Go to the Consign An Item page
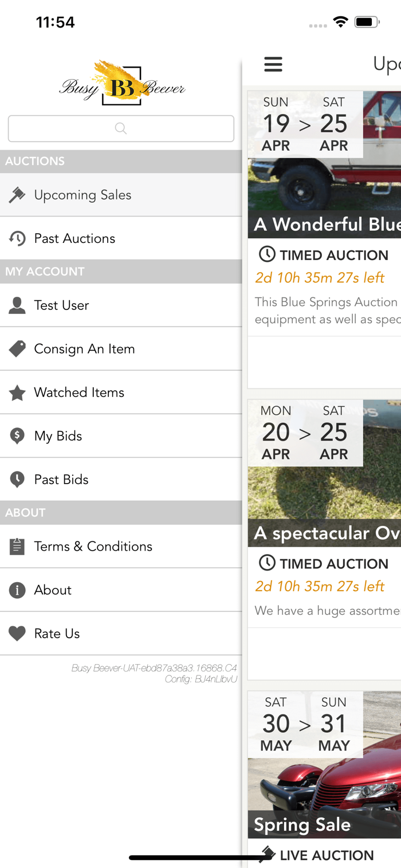Viewport: 401px width, 868px height. (x=121, y=349)
